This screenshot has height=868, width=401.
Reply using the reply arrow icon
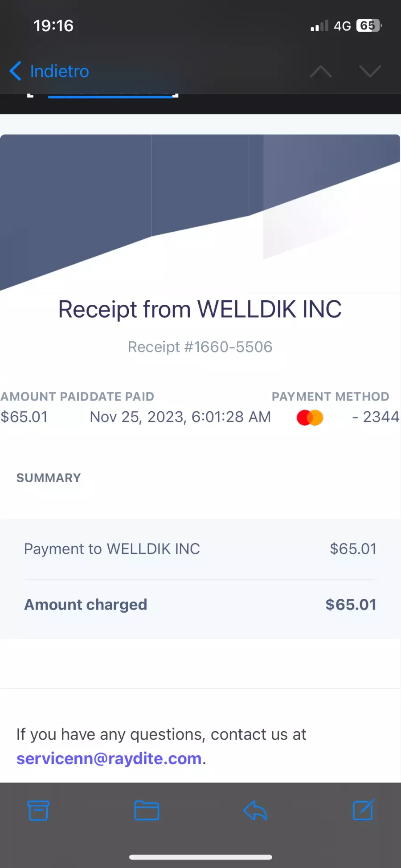(x=255, y=810)
